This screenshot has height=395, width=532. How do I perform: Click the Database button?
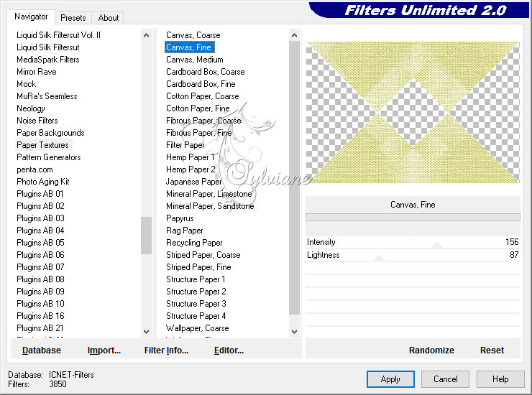click(x=42, y=350)
